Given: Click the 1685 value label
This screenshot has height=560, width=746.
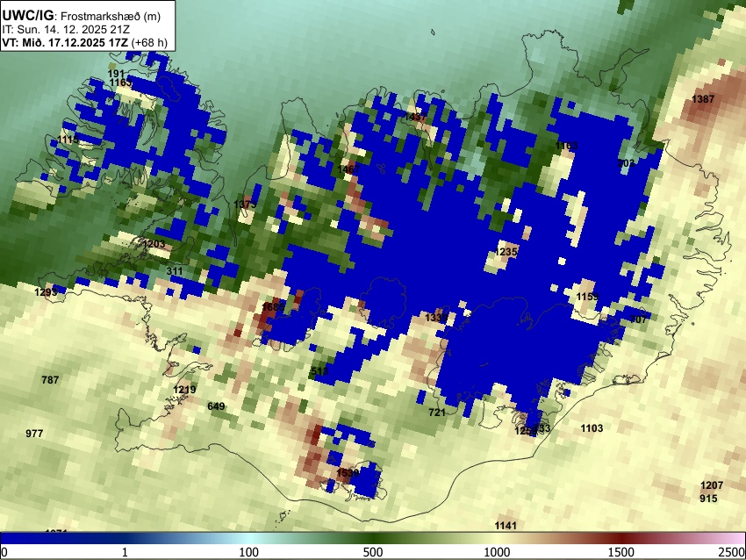Looking at the screenshot, I should tap(274, 307).
